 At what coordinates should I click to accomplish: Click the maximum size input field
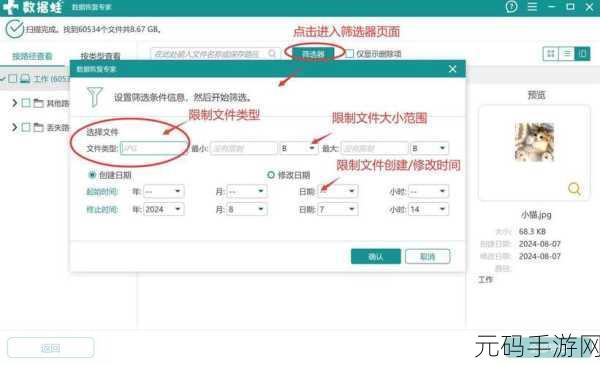tap(374, 148)
